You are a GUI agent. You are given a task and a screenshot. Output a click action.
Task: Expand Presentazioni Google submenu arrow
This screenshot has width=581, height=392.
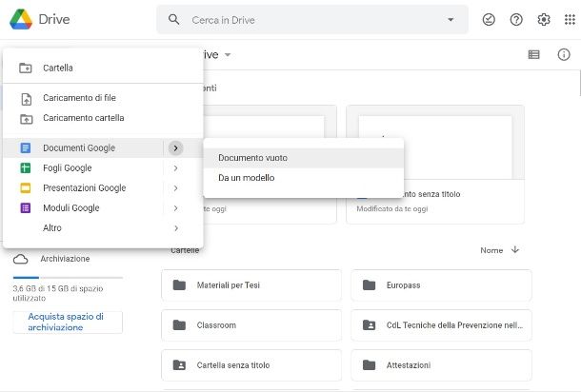tap(175, 188)
